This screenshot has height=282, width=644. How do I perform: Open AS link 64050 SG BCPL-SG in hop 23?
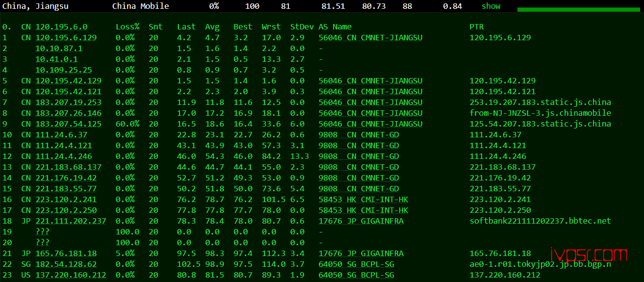click(x=356, y=275)
